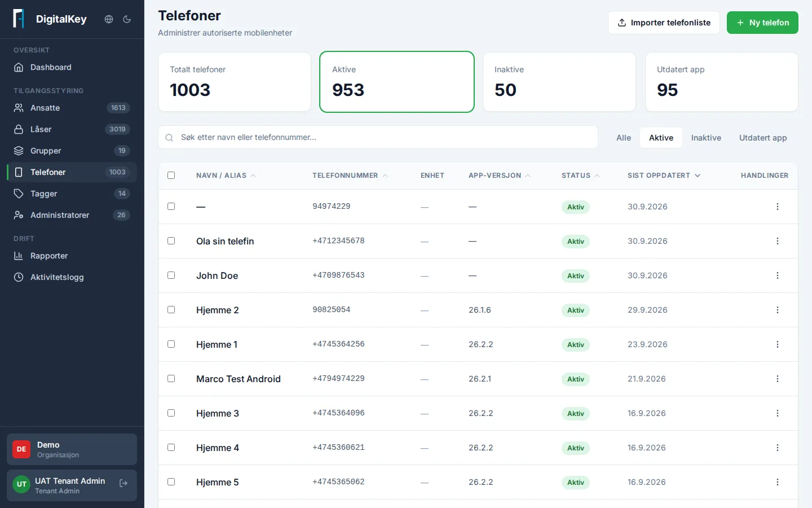Image resolution: width=812 pixels, height=508 pixels.
Task: Click the Grupper layers icon
Action: coord(19,151)
